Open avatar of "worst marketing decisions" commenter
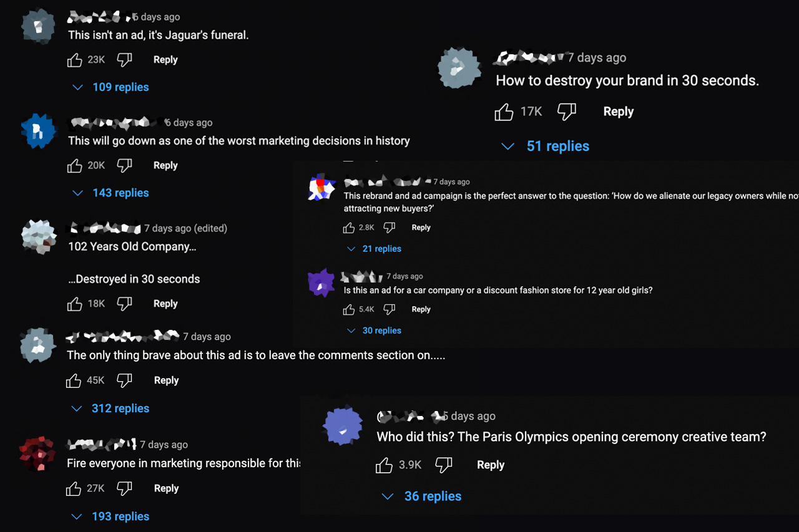The height and width of the screenshot is (532, 799). point(39,131)
